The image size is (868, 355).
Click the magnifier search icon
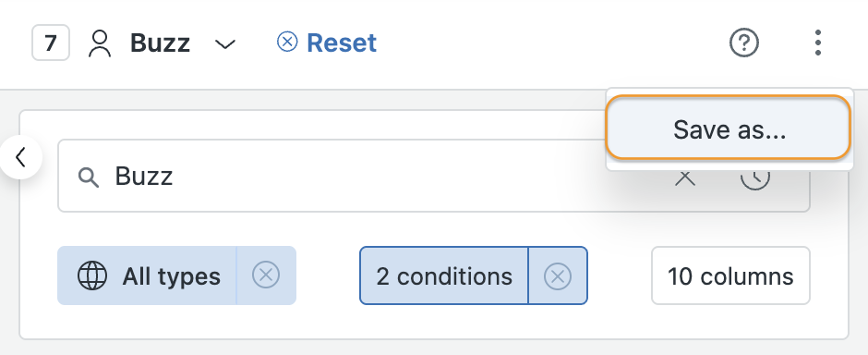(88, 177)
